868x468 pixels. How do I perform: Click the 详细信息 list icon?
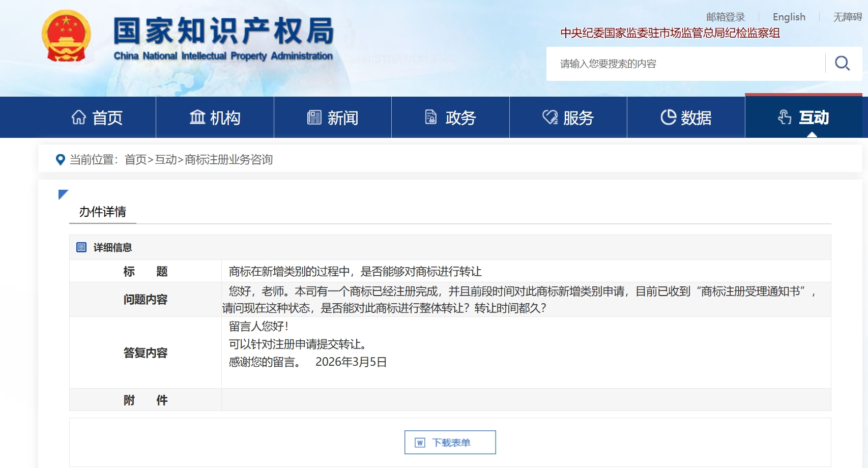(81, 247)
